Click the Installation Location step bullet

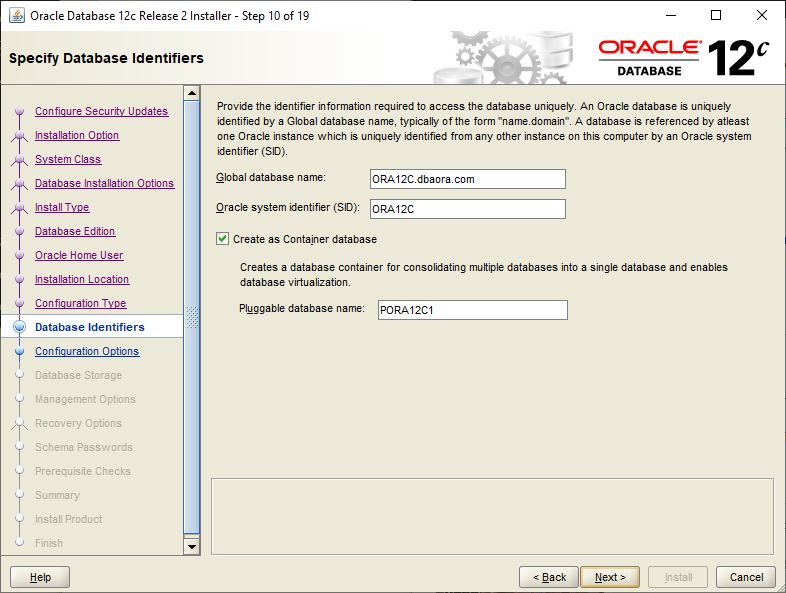coord(20,279)
